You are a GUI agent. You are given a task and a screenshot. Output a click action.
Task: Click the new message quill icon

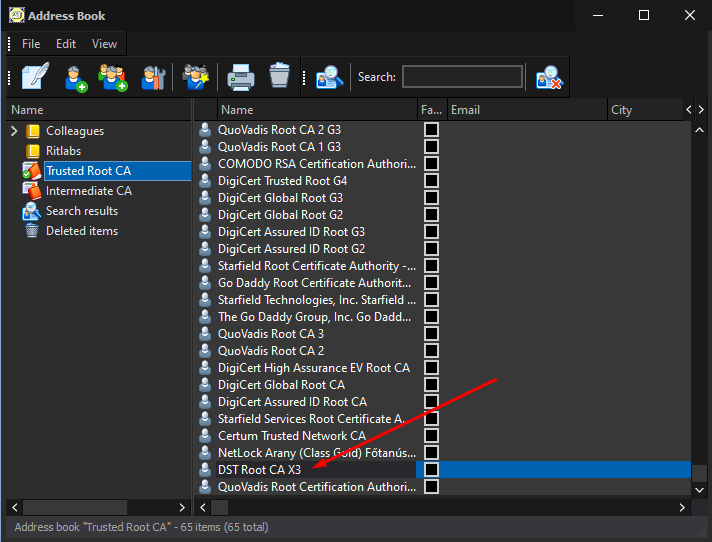tap(35, 76)
